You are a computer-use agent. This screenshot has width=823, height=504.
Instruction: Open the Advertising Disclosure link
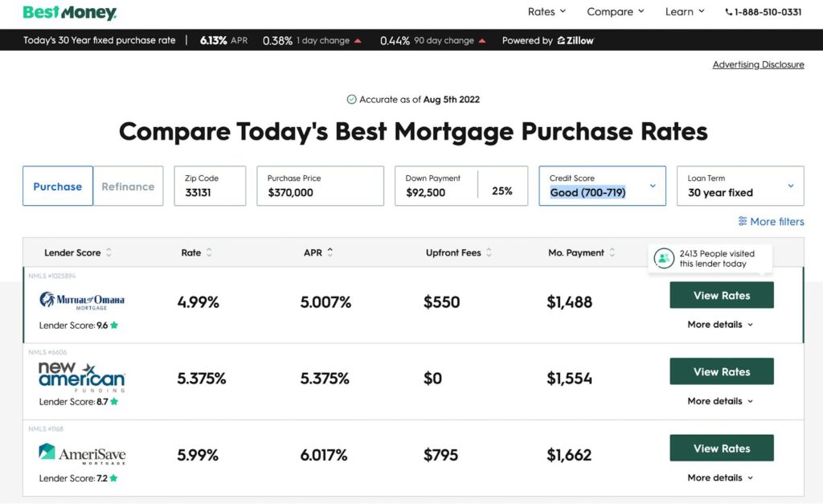[x=758, y=64]
